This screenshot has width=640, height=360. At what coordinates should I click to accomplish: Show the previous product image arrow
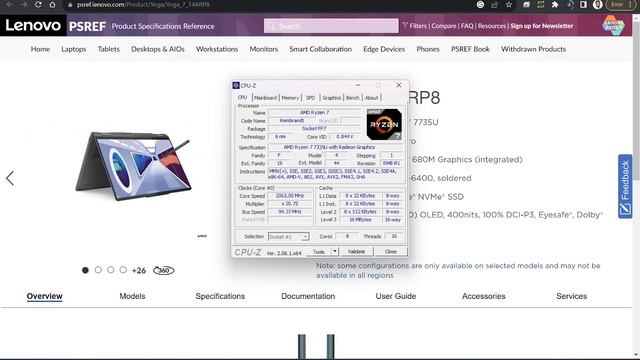(x=10, y=178)
